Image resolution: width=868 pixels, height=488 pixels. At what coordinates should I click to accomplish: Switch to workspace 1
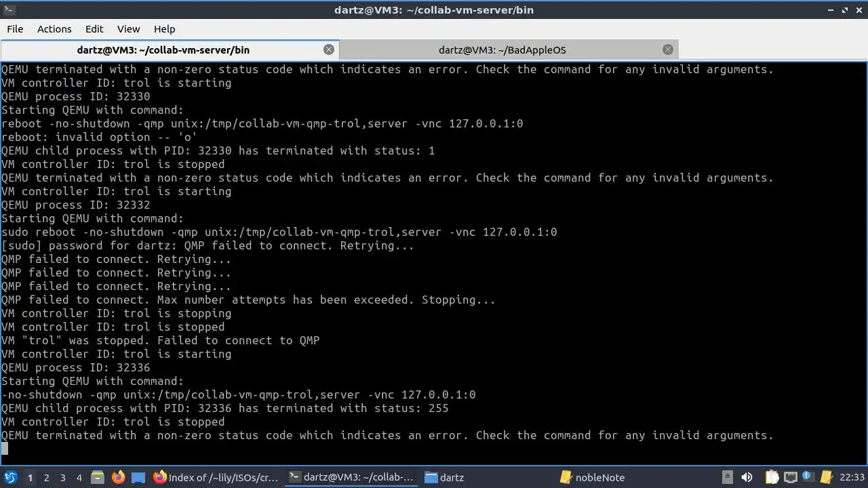30,478
